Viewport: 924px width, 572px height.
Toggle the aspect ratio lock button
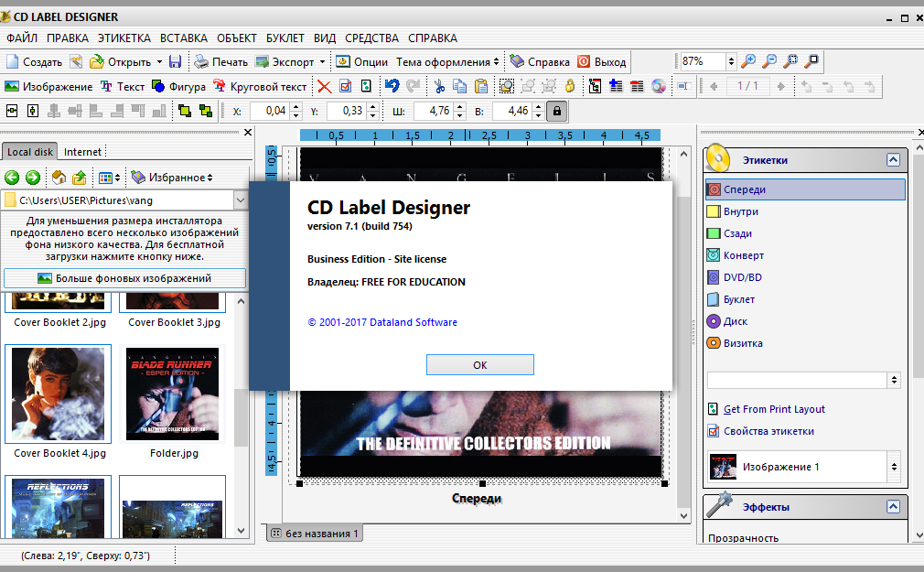[557, 111]
